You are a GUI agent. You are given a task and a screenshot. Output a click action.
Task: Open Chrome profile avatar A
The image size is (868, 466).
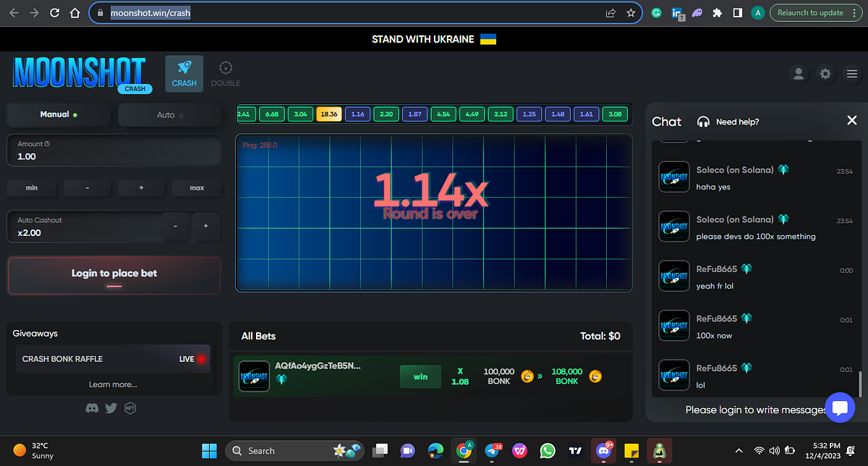tap(757, 13)
